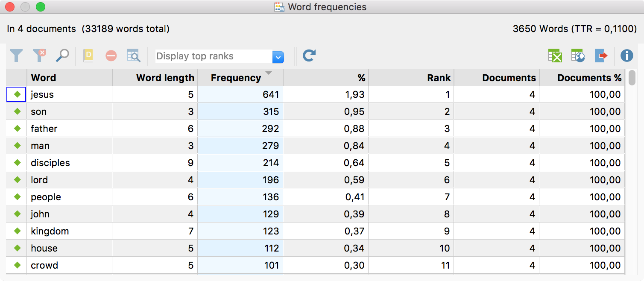Screen dimensions: 644x281
Task: Click the search-in-results table icon
Action: pos(134,56)
